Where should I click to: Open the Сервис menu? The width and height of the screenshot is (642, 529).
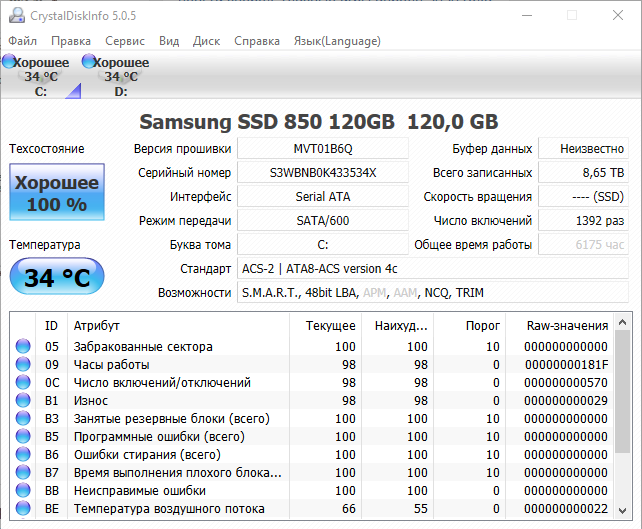(125, 41)
